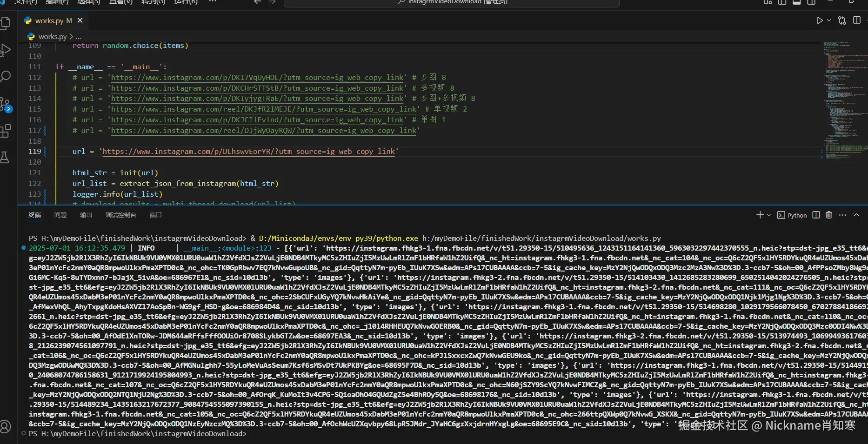The image size is (868, 444).
Task: Show more menus via title bar ellipsis
Action: 213,2
